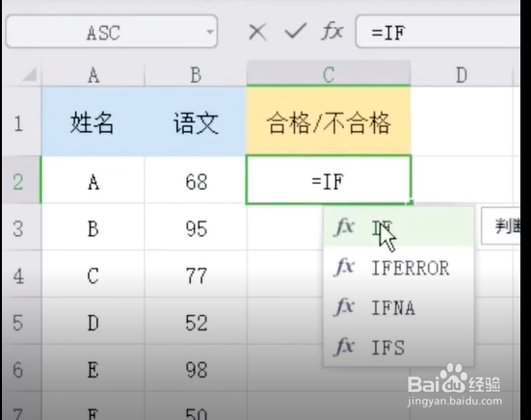Viewport: 531px width, 420px height.
Task: Click cell containing score 95
Action: click(x=196, y=227)
